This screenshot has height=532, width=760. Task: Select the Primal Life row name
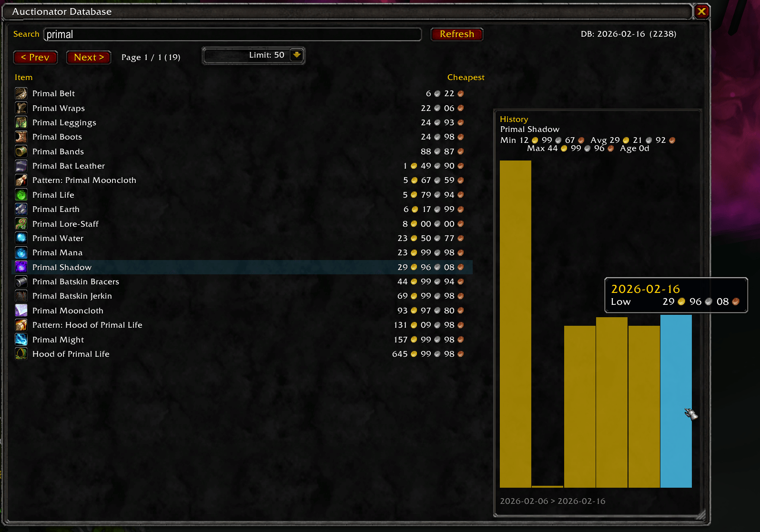point(53,195)
